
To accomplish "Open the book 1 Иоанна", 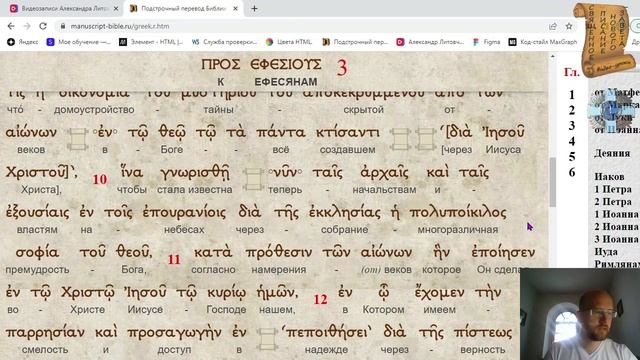I will tap(616, 214).
